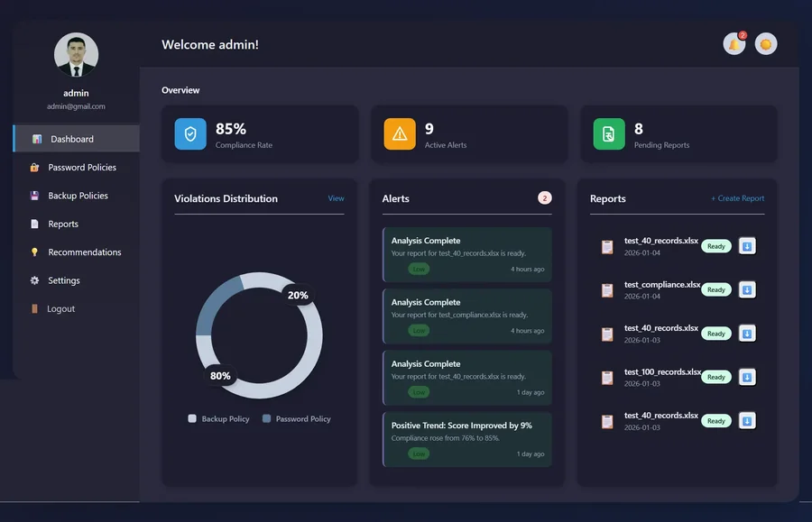Open the notification bell icon
Image resolution: width=812 pixels, height=522 pixels.
(x=734, y=44)
